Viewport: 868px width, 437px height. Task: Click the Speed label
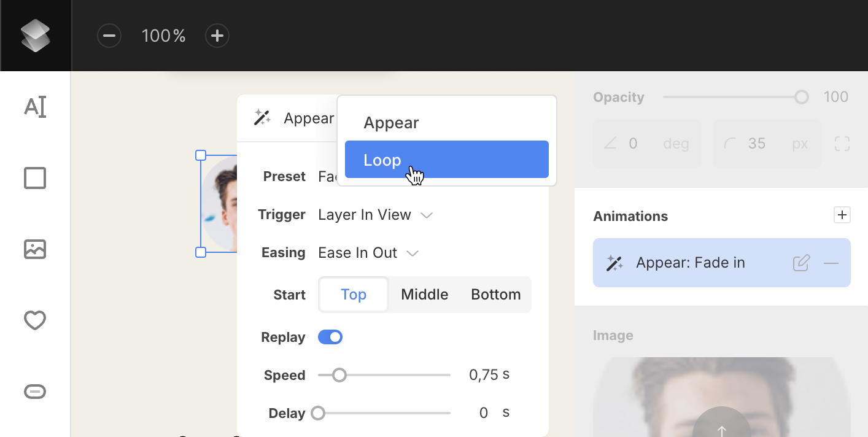tap(285, 376)
